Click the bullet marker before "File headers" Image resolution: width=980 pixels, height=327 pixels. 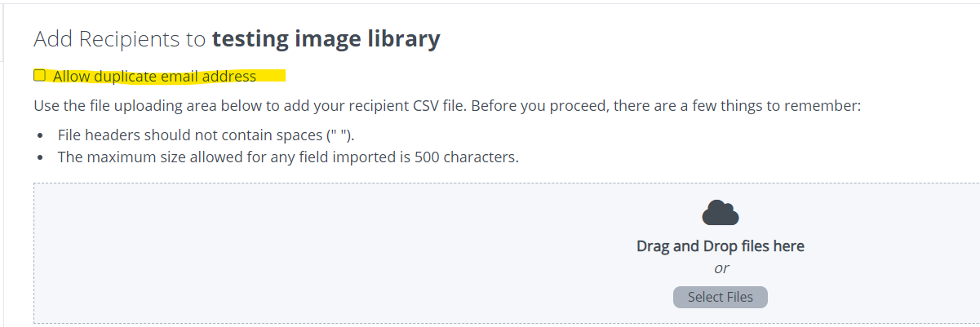[x=40, y=136]
